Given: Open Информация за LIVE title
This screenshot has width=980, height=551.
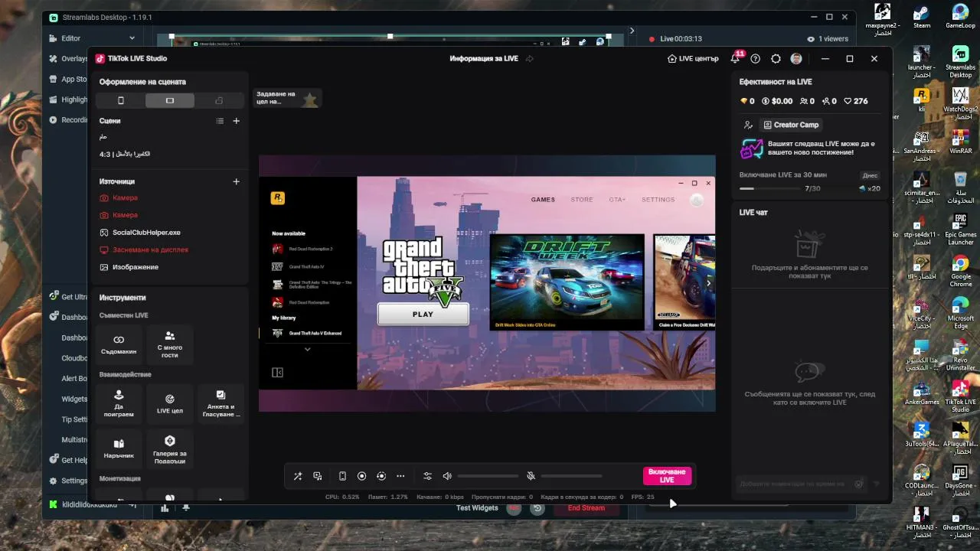Looking at the screenshot, I should (x=484, y=59).
